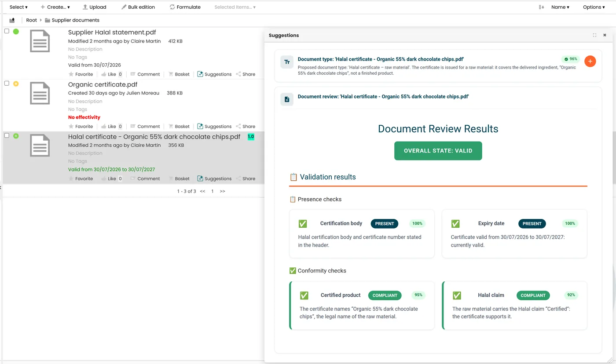Go to Root in the breadcrumb
Screen dimensions: 616x364
point(32,20)
